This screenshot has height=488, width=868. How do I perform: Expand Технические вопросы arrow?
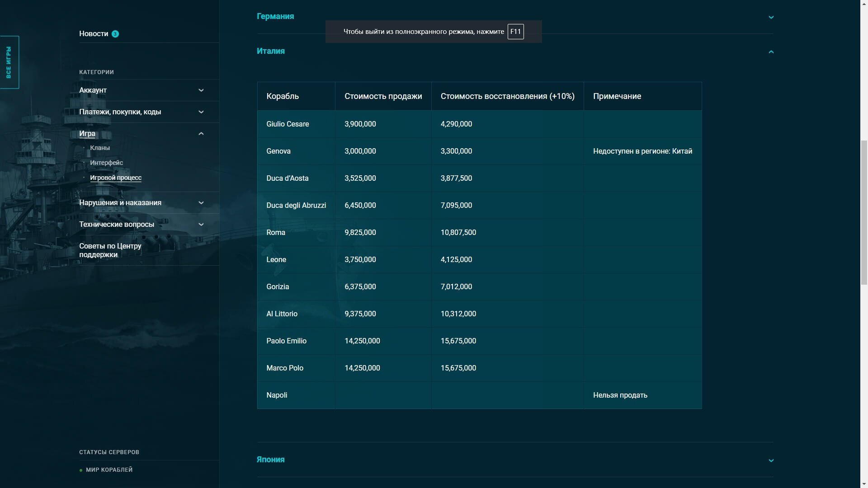pos(201,225)
